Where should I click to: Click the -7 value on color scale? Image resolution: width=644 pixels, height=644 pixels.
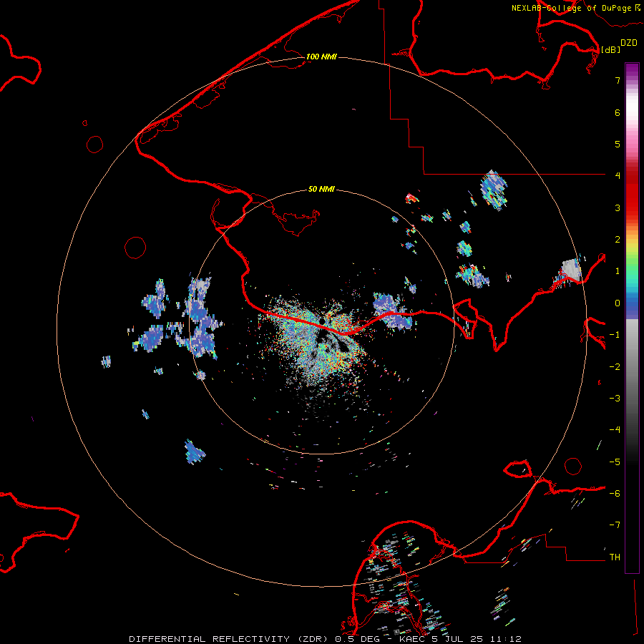[615, 525]
